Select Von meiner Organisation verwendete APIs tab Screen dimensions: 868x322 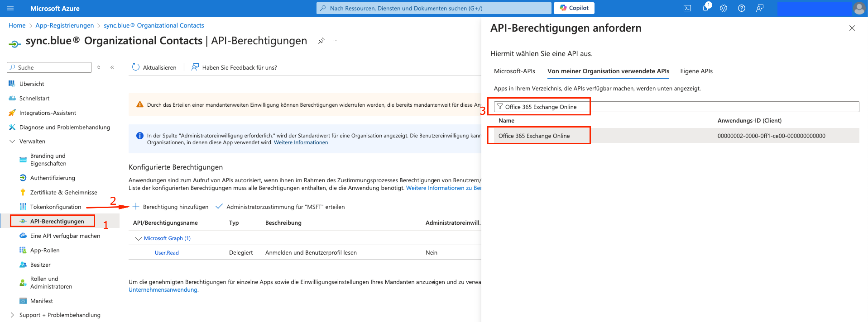(608, 71)
